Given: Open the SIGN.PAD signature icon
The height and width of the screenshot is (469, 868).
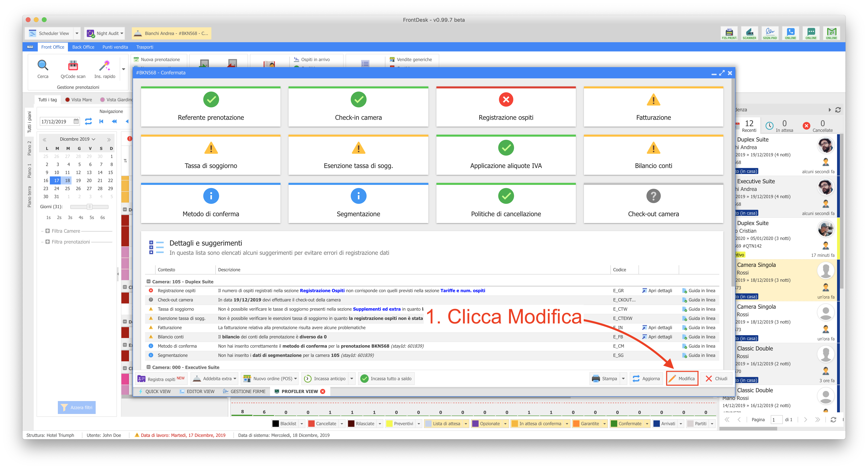Looking at the screenshot, I should click(770, 33).
